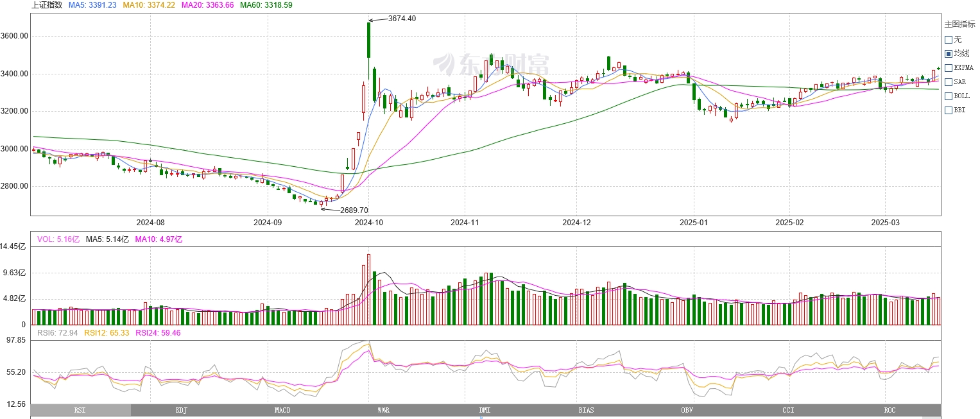The width and height of the screenshot is (980, 419).
Task: Enable the BOLL indicator checkbox
Action: [949, 96]
